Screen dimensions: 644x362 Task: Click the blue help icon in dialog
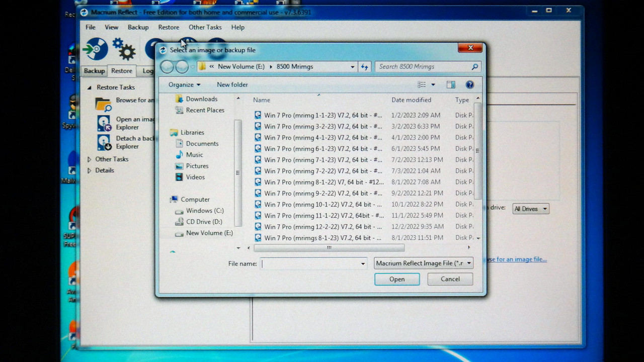[469, 84]
